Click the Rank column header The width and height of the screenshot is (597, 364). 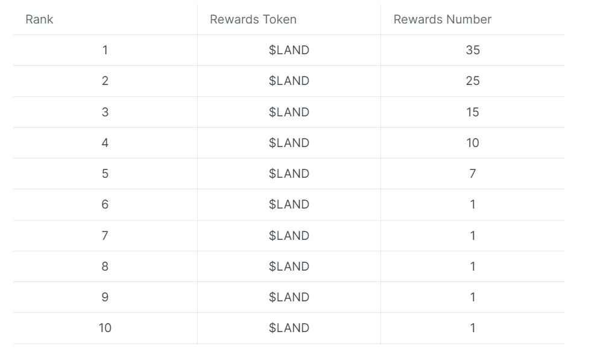(x=39, y=19)
